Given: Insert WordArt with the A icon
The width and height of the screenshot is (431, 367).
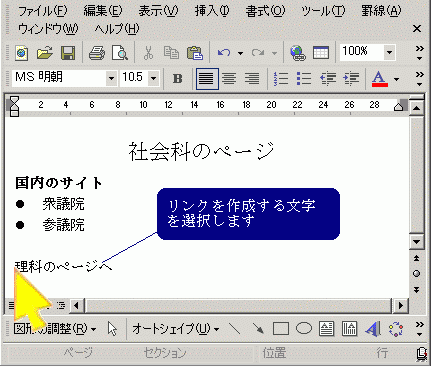Looking at the screenshot, I should 373,329.
